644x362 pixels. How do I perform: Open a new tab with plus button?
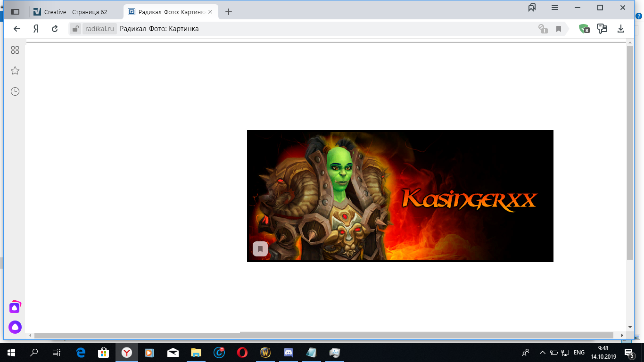tap(229, 12)
